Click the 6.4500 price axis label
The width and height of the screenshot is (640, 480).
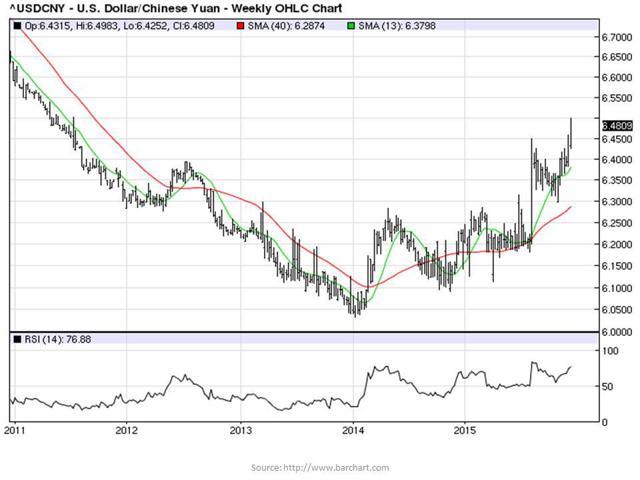(x=617, y=139)
